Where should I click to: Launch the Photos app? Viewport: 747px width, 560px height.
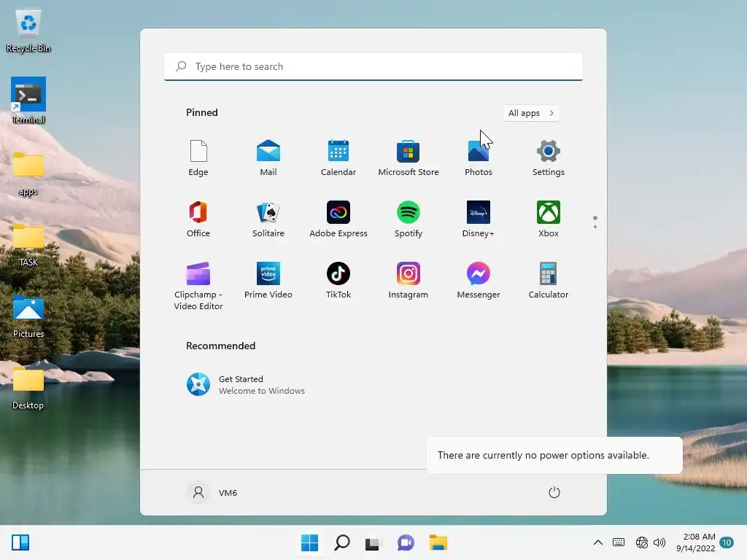click(x=479, y=158)
